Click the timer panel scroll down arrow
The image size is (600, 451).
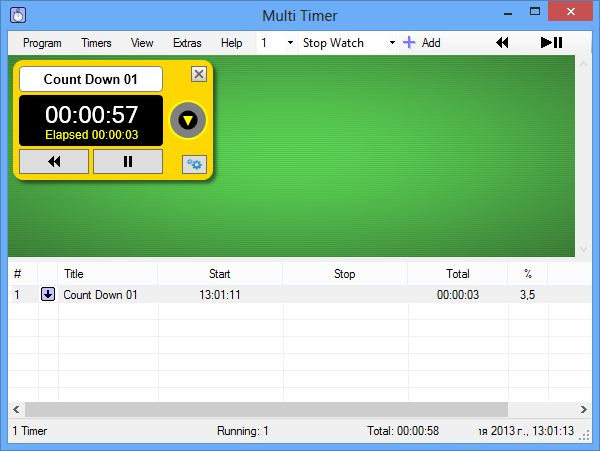click(583, 249)
